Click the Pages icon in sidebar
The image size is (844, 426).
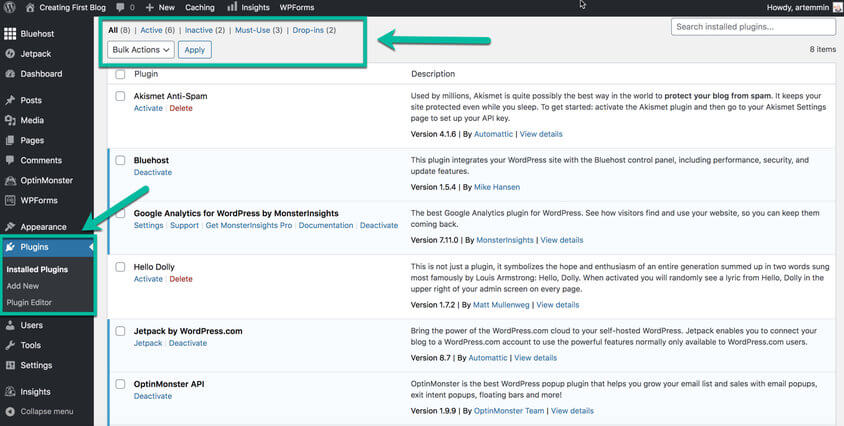pos(10,140)
